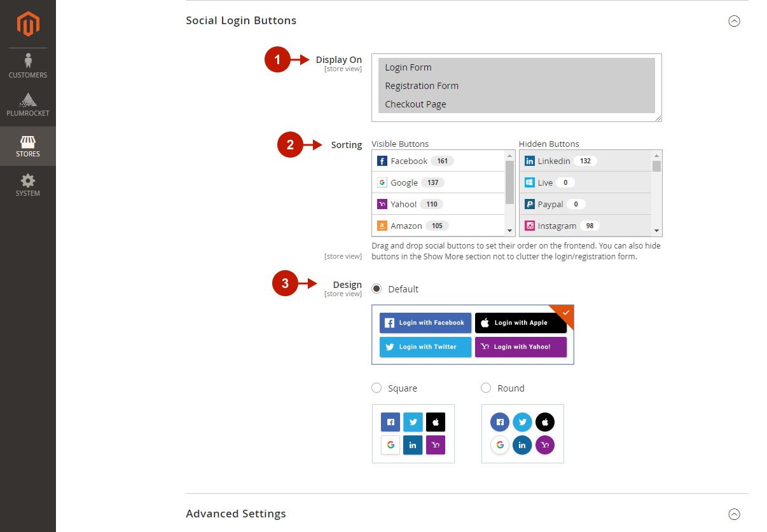The width and height of the screenshot is (767, 532).
Task: Collapse the Social Login Buttons section
Action: [x=734, y=21]
